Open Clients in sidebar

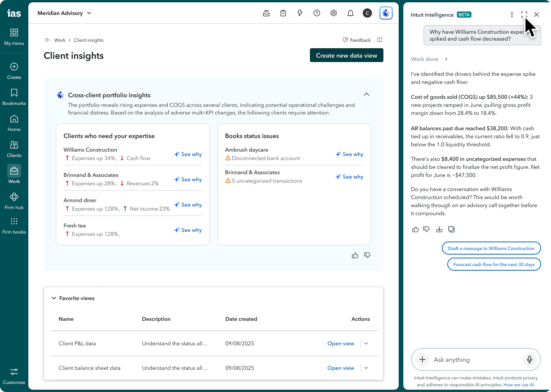[x=14, y=149]
